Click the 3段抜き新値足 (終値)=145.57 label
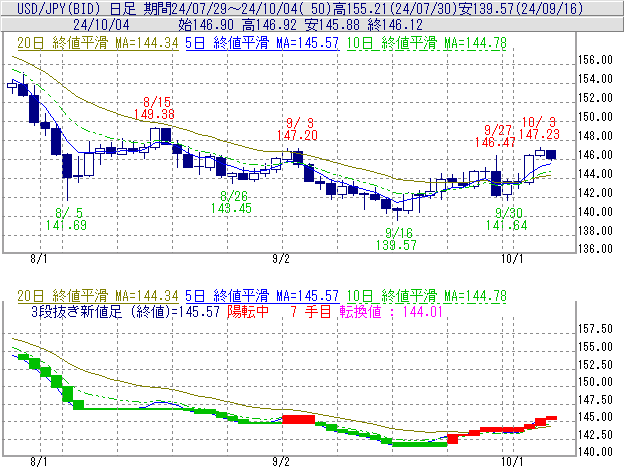Screen dimensions: 624x475 125,311
